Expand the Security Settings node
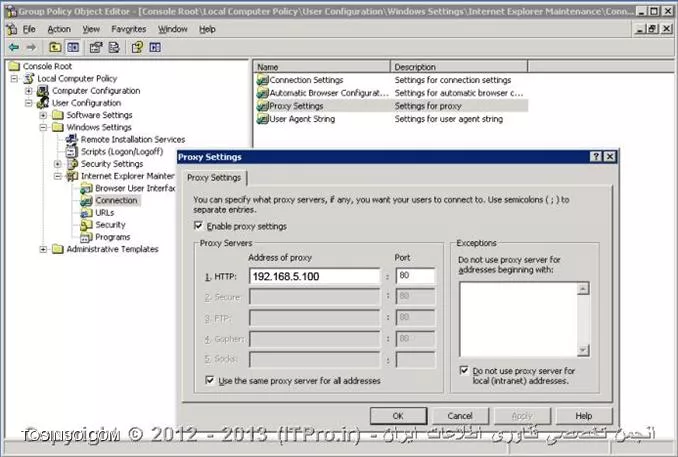Viewport: 678px width, 457px height. (x=58, y=164)
